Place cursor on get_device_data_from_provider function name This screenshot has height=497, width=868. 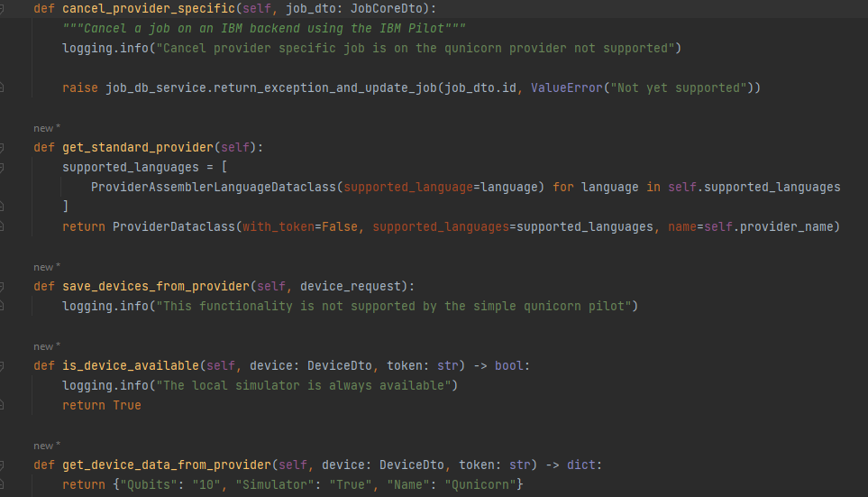167,465
